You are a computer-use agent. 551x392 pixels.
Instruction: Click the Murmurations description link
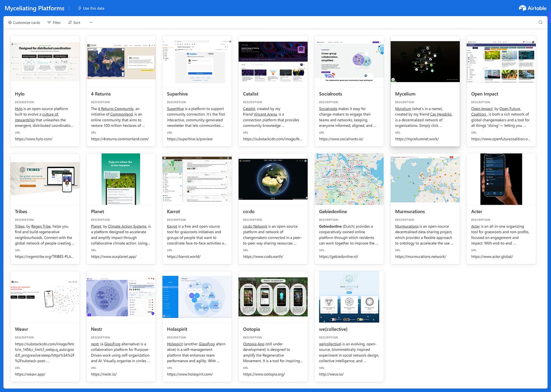click(x=407, y=226)
